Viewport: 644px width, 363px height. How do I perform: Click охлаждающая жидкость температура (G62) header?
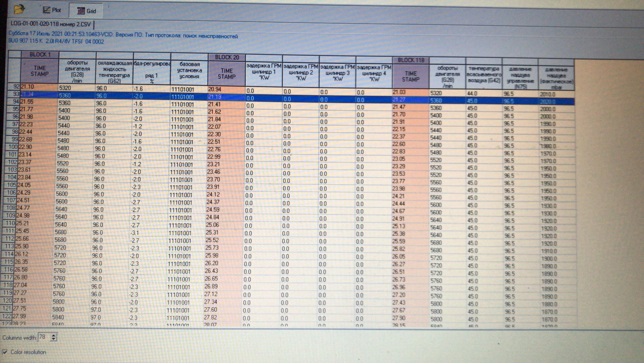tap(114, 72)
